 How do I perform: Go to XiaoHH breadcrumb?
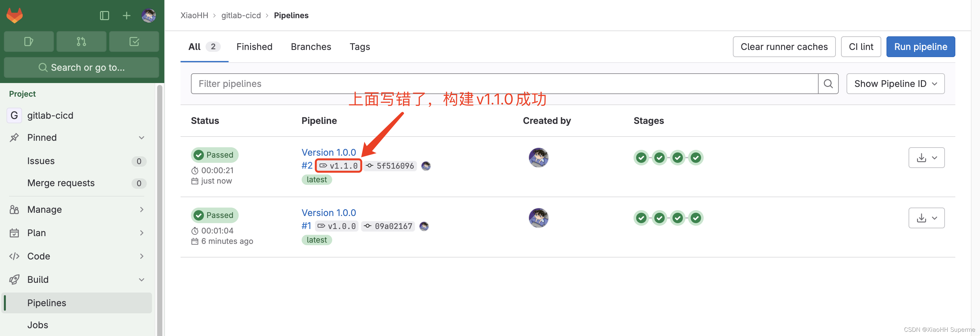click(x=194, y=15)
